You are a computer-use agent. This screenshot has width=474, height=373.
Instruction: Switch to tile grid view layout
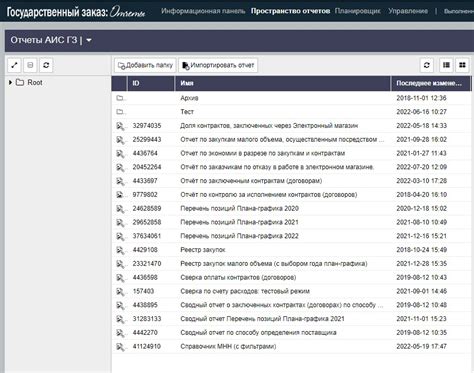point(462,65)
